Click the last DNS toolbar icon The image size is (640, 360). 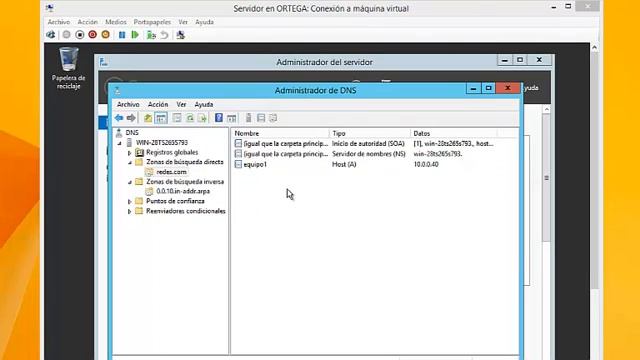pos(273,118)
